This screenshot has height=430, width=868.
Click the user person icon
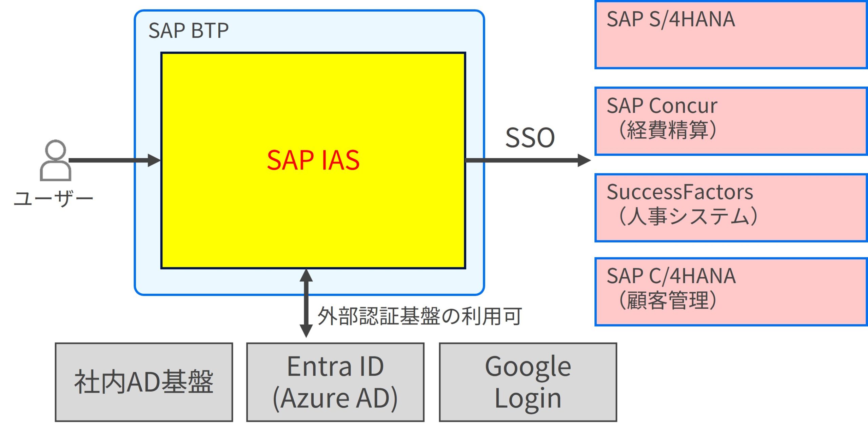coord(55,160)
